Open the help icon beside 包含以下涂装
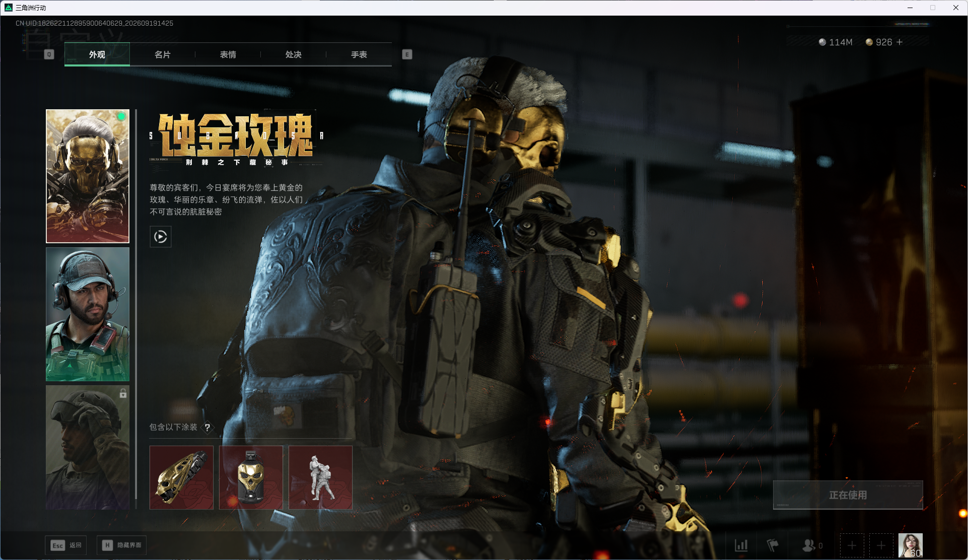Image resolution: width=968 pixels, height=560 pixels. click(x=208, y=428)
